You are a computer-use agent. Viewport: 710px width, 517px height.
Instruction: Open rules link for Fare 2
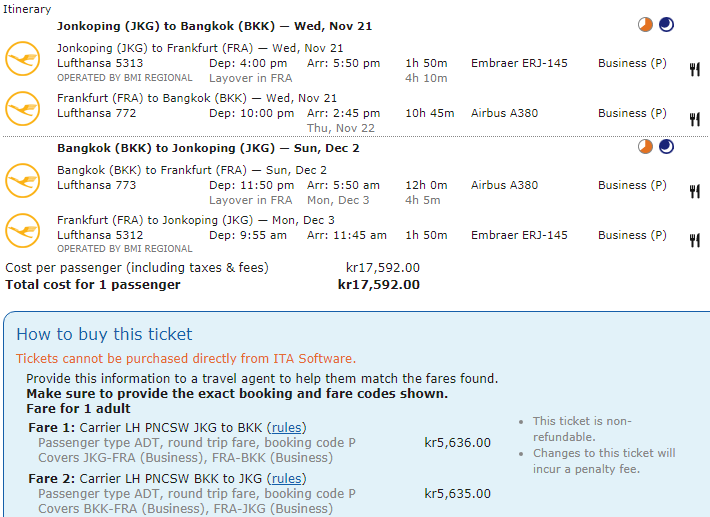click(x=288, y=479)
